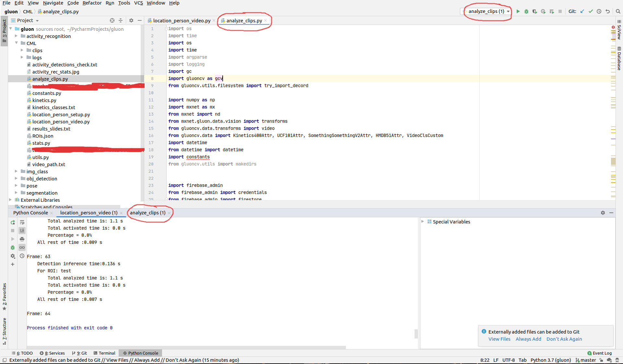
Task: Open the Refactor menu
Action: (x=92, y=3)
